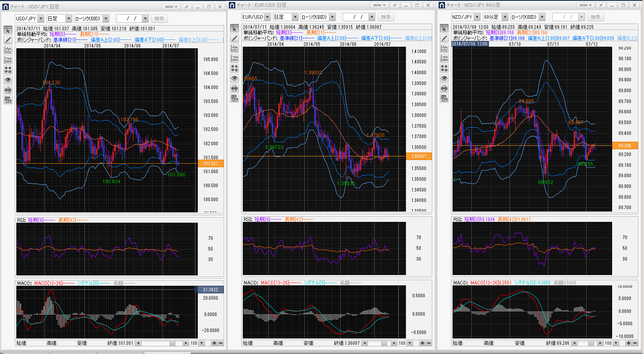Screen dimensions: 644x354
Task: Pick the pencil drawing tool in EUR/USD chart
Action: pos(234,38)
